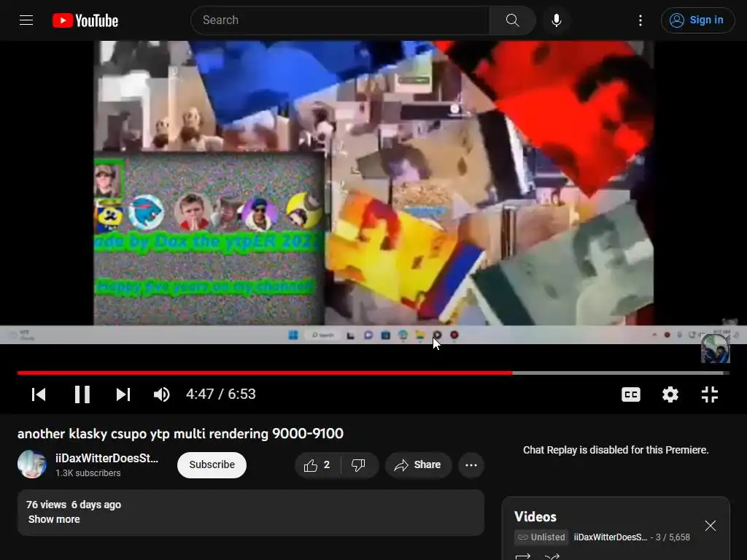Open more actions ellipsis below the video

[x=471, y=464]
